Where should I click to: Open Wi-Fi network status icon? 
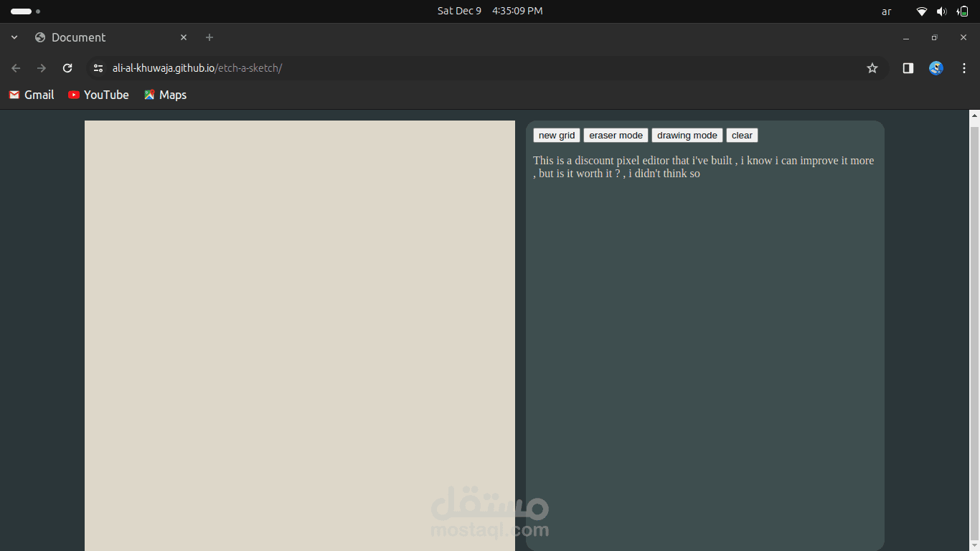922,11
